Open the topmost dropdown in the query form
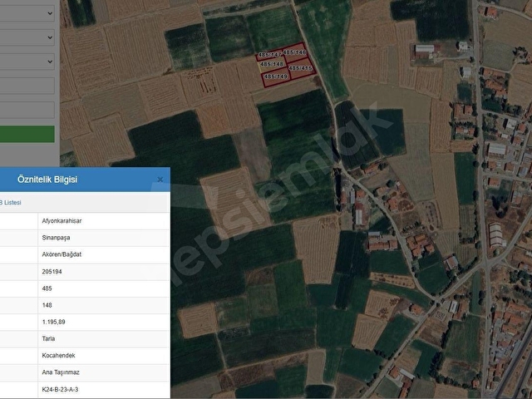 click(27, 13)
